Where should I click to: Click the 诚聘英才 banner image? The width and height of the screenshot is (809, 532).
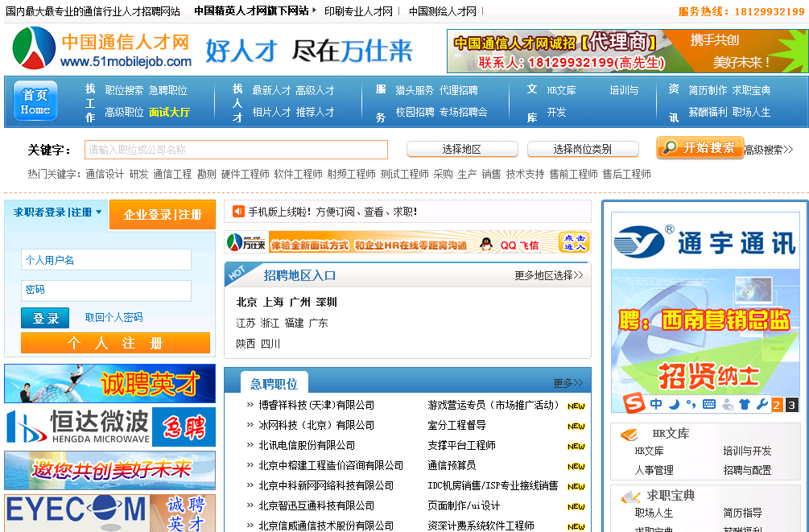[x=110, y=383]
